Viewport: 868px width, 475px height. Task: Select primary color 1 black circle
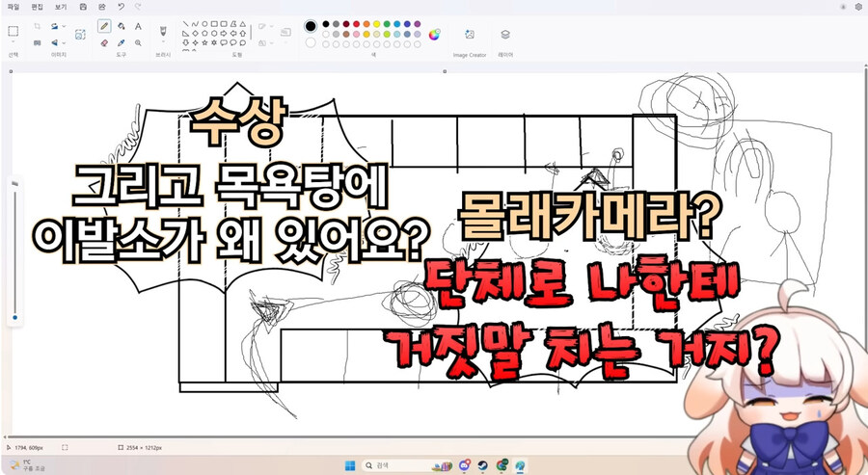click(311, 26)
